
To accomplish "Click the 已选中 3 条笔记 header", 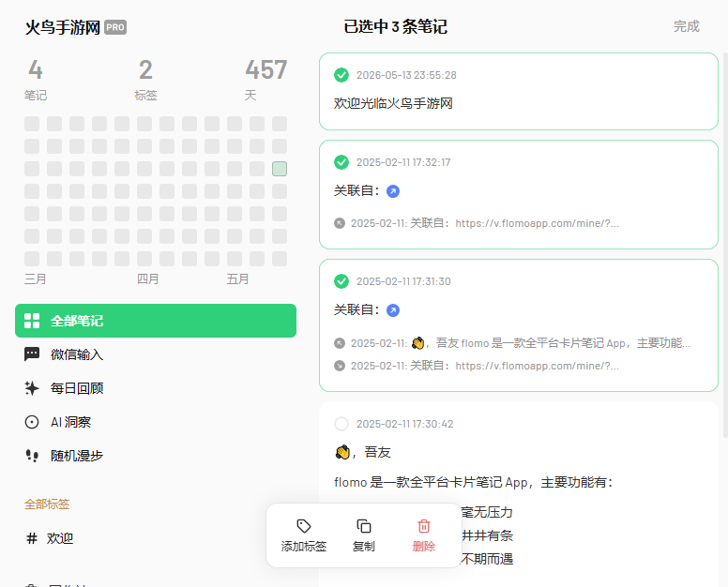I will click(396, 26).
